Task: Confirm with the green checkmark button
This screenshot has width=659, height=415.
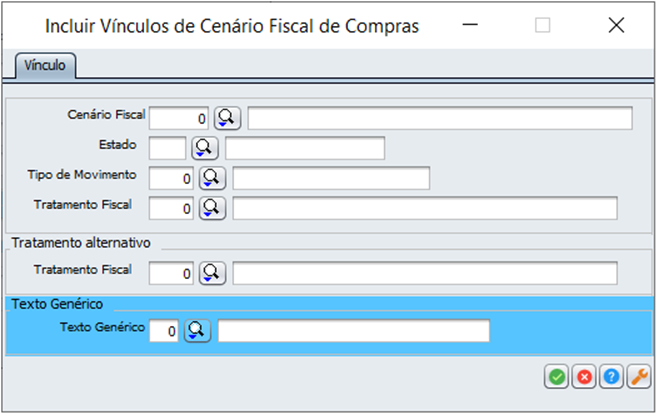Action: tap(556, 377)
